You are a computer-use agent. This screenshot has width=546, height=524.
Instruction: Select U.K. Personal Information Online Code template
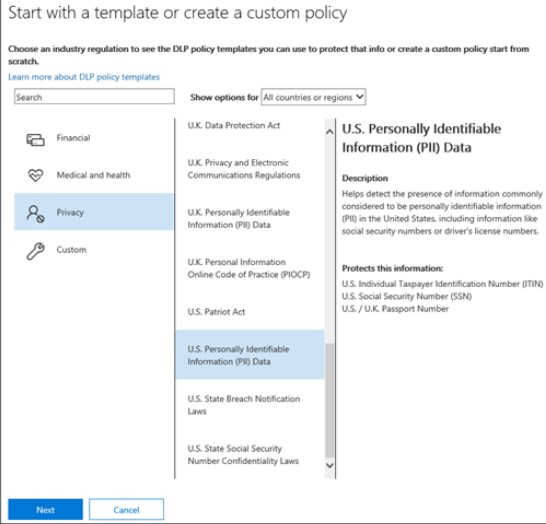(x=250, y=268)
